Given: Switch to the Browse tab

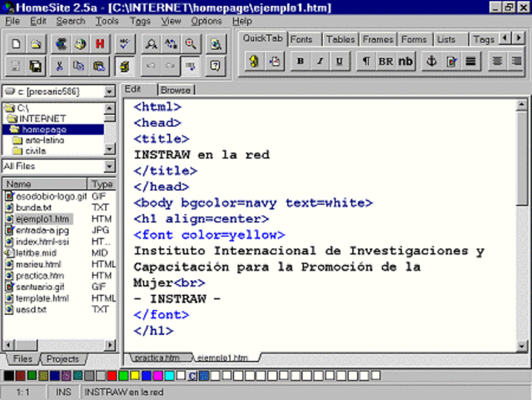Looking at the screenshot, I should click(x=176, y=90).
